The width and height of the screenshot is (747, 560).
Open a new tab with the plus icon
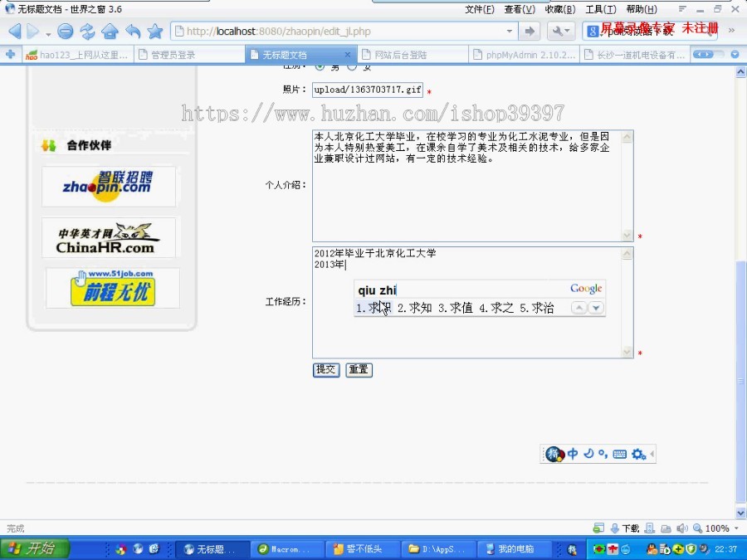10,55
